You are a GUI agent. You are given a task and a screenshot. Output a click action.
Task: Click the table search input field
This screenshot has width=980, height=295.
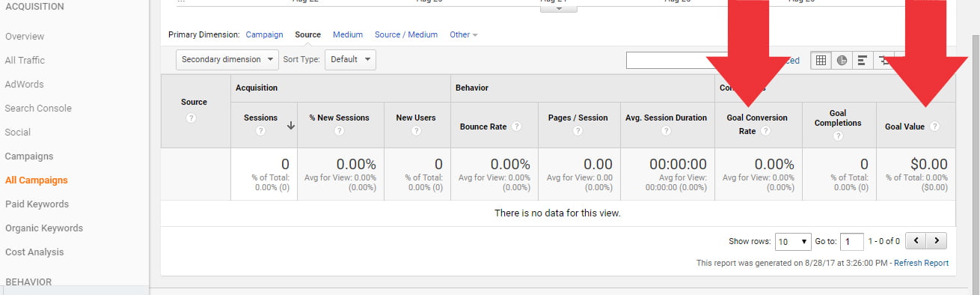pos(677,61)
